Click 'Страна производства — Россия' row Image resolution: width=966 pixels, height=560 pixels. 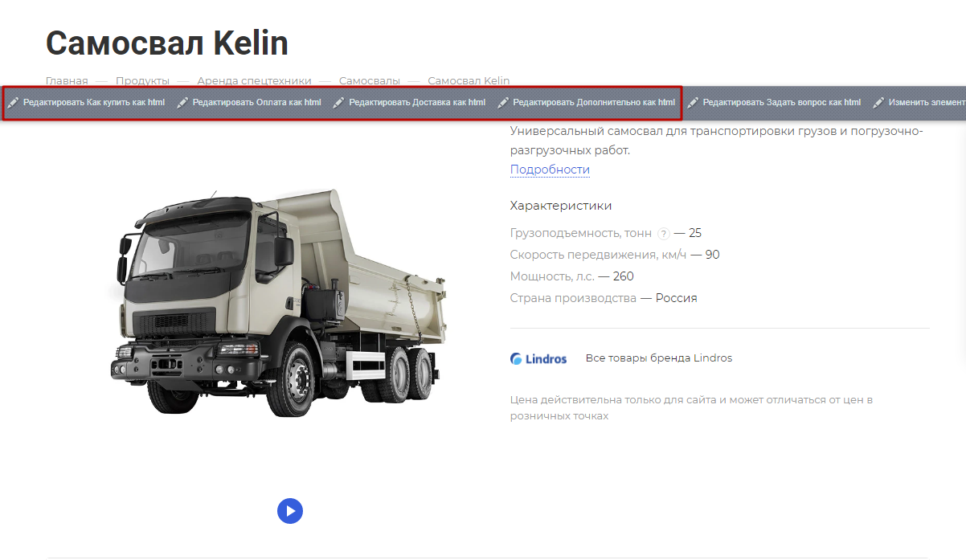tap(604, 298)
